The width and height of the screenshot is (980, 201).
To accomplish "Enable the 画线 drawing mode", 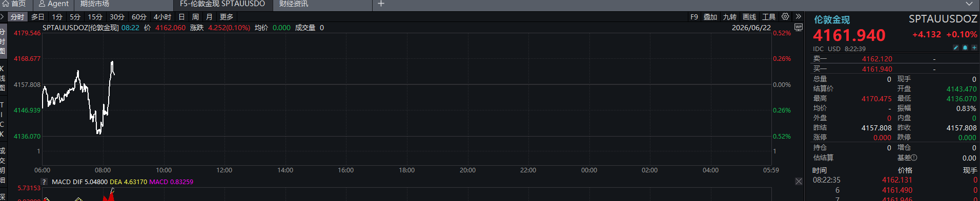I will click(x=749, y=17).
